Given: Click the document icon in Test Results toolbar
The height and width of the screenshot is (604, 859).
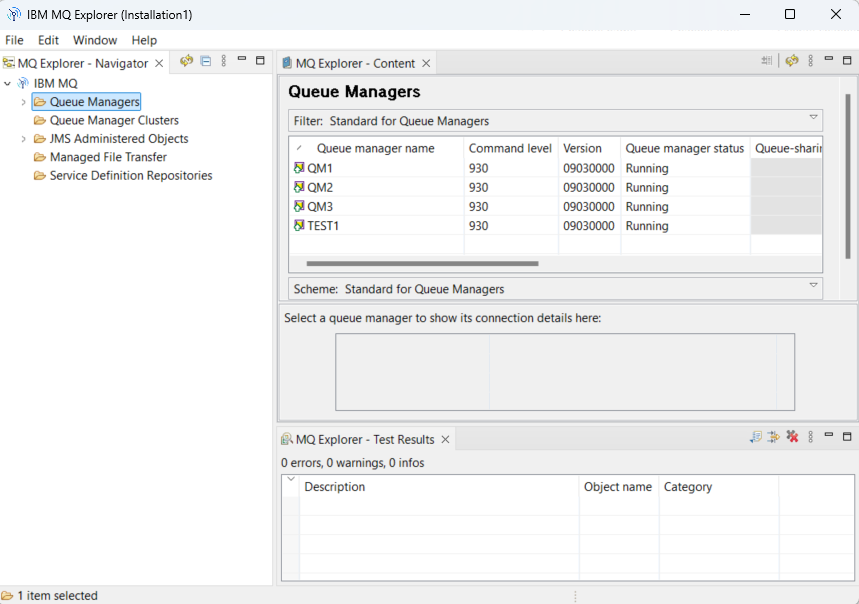Looking at the screenshot, I should tap(756, 437).
